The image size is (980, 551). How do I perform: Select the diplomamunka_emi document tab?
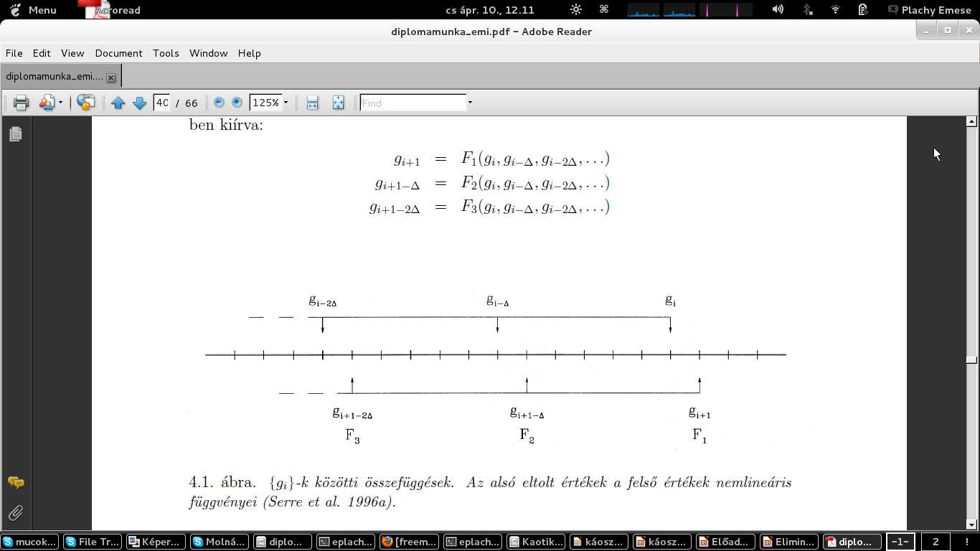(55, 76)
